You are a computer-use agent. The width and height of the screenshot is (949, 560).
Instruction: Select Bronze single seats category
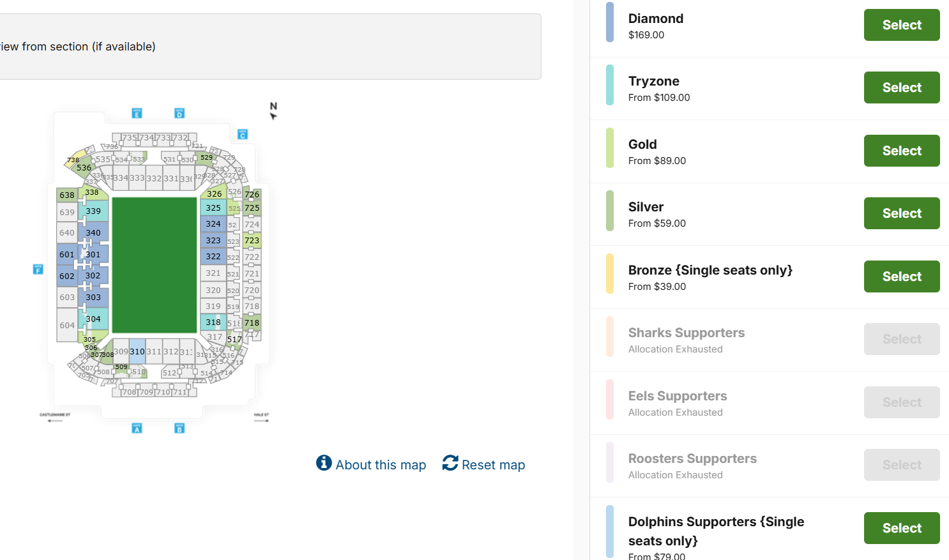[x=902, y=276]
